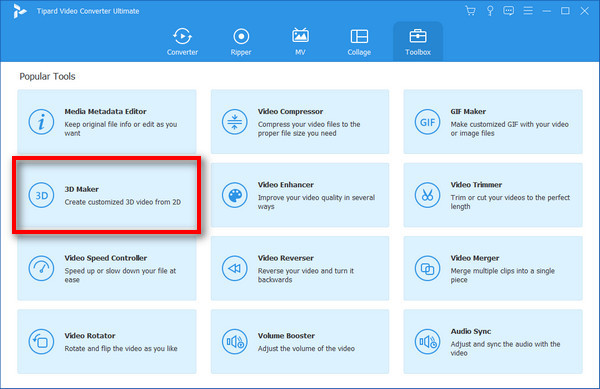Click the Tipard app logo
Viewport: 600px width, 389px height.
(x=19, y=11)
